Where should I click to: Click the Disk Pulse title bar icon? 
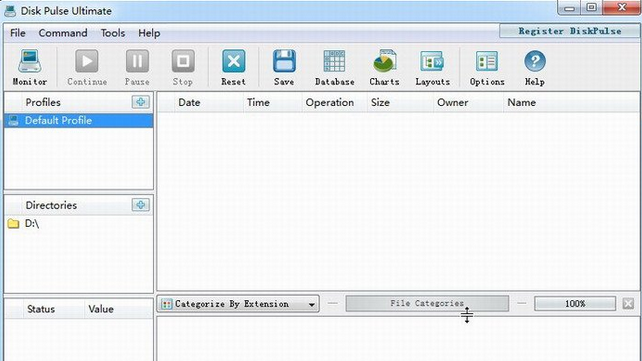coord(10,11)
